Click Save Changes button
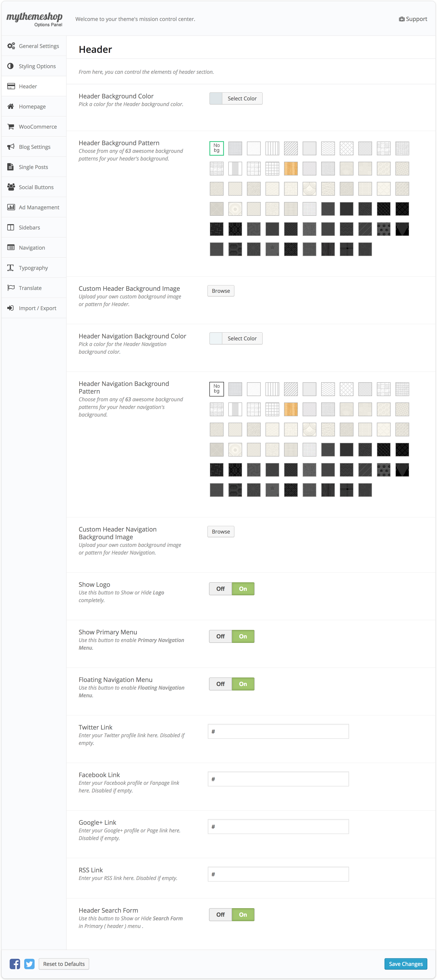Viewport: 437px width, 980px height. [x=405, y=964]
